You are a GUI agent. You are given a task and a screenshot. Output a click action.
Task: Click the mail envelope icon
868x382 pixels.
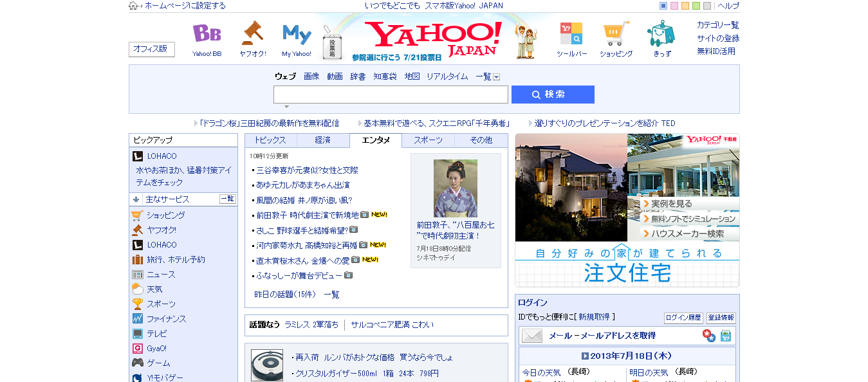click(x=532, y=336)
